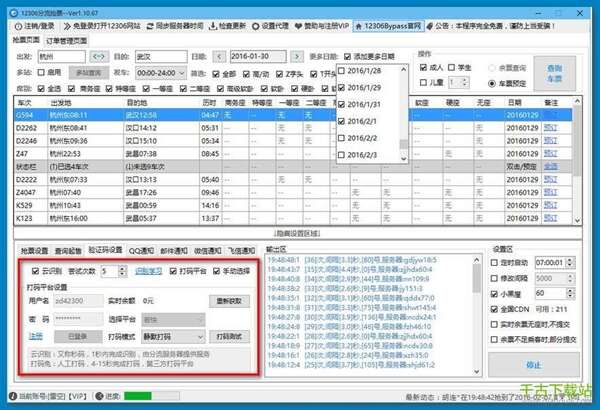Enable 定时启动 checkbox
This screenshot has height=410, width=600.
click(494, 263)
